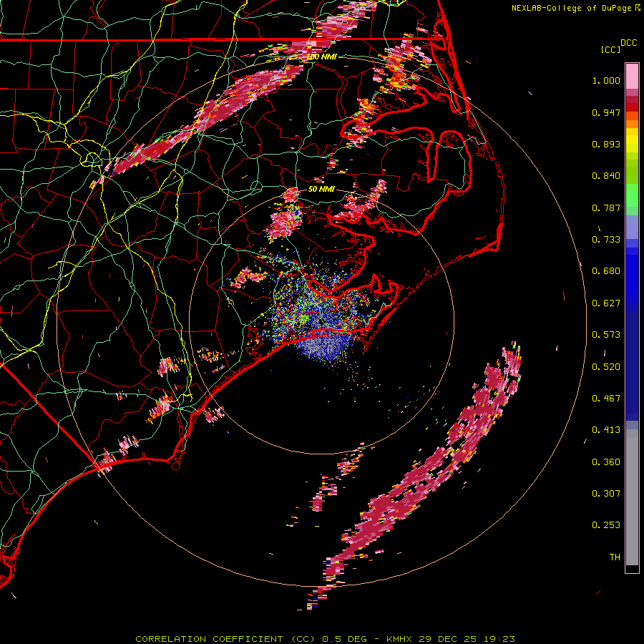This screenshot has height=644, width=644.
Task: Click the 0.520 color scale value
Action: [606, 367]
